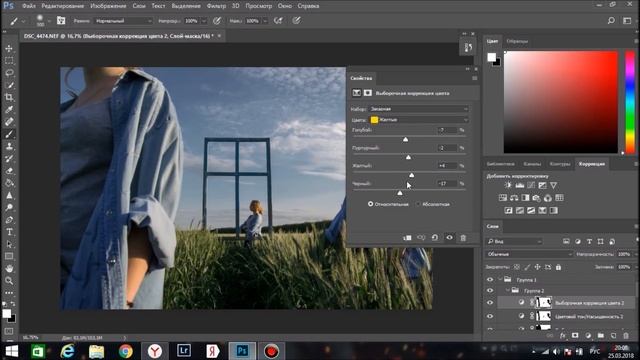The height and width of the screenshot is (360, 640).
Task: Open the brush opacity Непрозр. dropdown arrow
Action: point(204,20)
